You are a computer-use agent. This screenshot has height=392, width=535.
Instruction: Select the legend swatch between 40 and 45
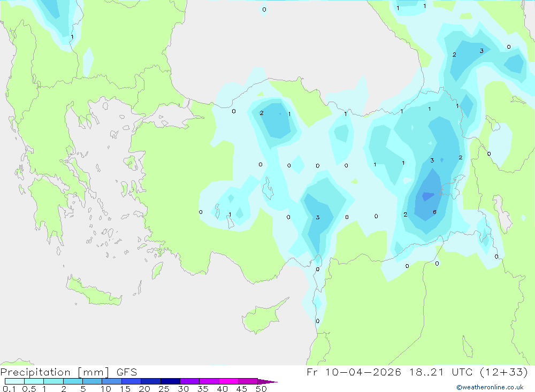point(228,381)
